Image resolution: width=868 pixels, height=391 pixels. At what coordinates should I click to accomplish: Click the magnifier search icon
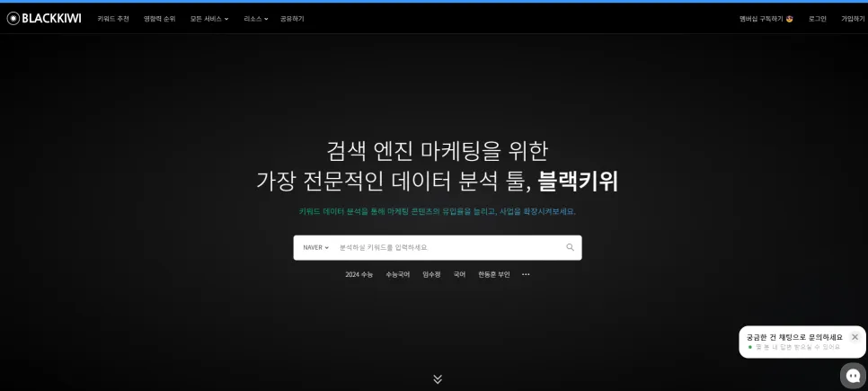tap(571, 247)
